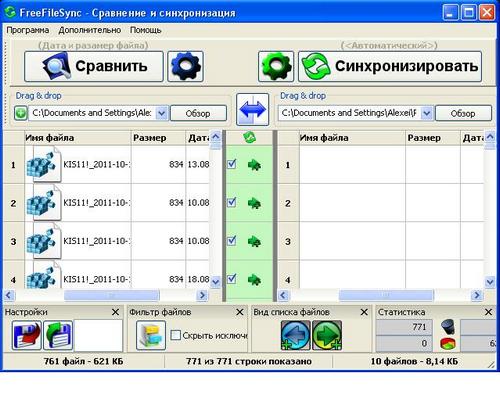Click the value 771 in Статистика
The width and height of the screenshot is (500, 402).
(x=419, y=327)
